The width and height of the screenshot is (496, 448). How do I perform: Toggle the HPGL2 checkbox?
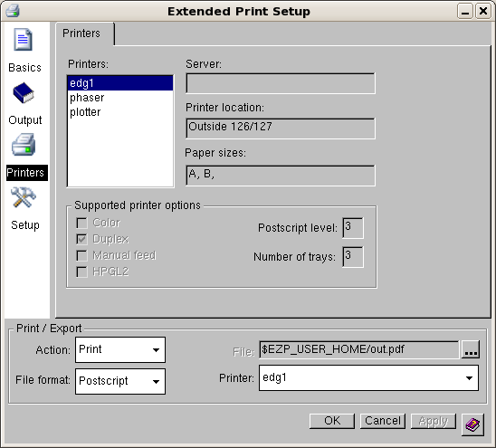click(x=82, y=272)
